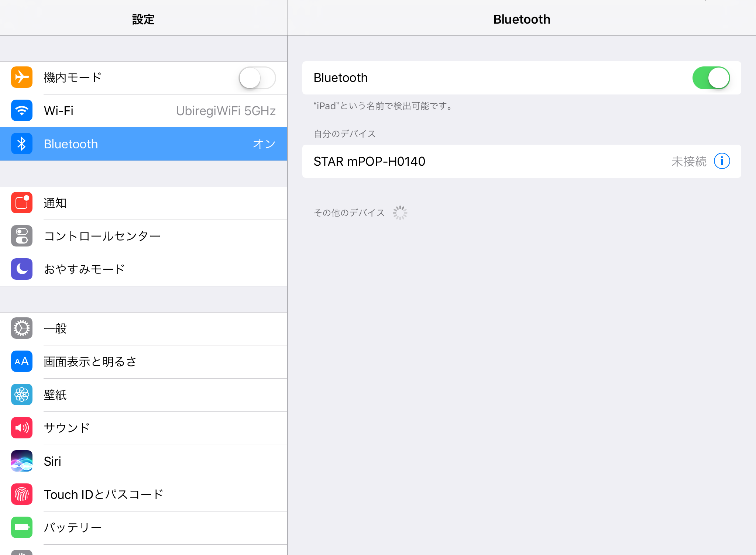Tap the オン status in Bluetooth row
Image resolution: width=756 pixels, height=555 pixels.
point(264,144)
